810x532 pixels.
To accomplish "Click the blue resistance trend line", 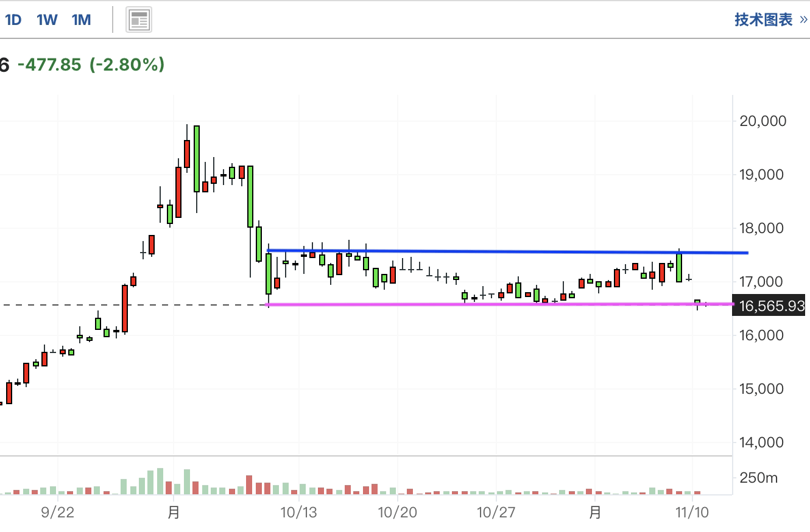I will 507,251.
